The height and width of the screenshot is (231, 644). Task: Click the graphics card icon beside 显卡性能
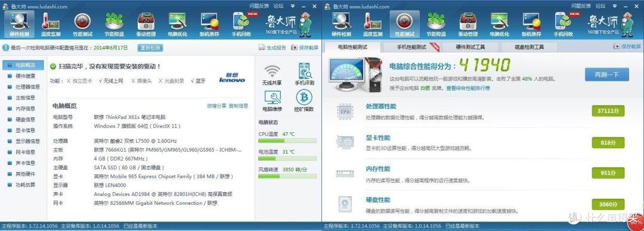pyautogui.click(x=345, y=142)
